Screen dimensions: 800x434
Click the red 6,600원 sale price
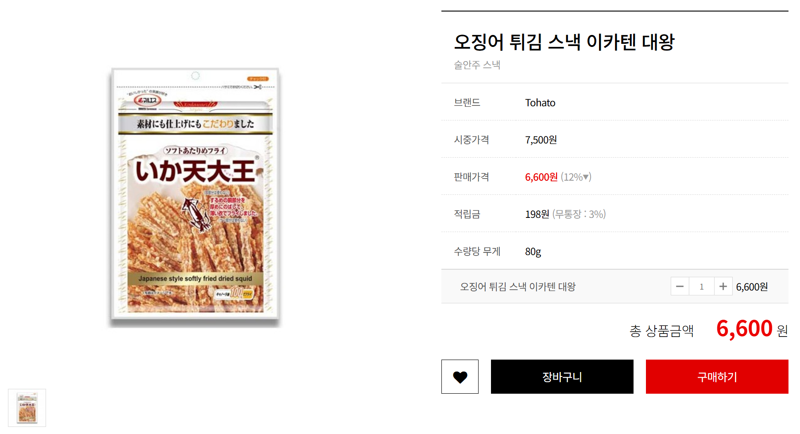[541, 177]
